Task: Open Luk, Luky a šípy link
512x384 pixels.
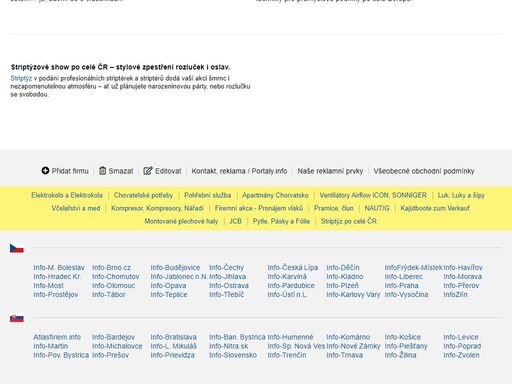Action: 461,195
